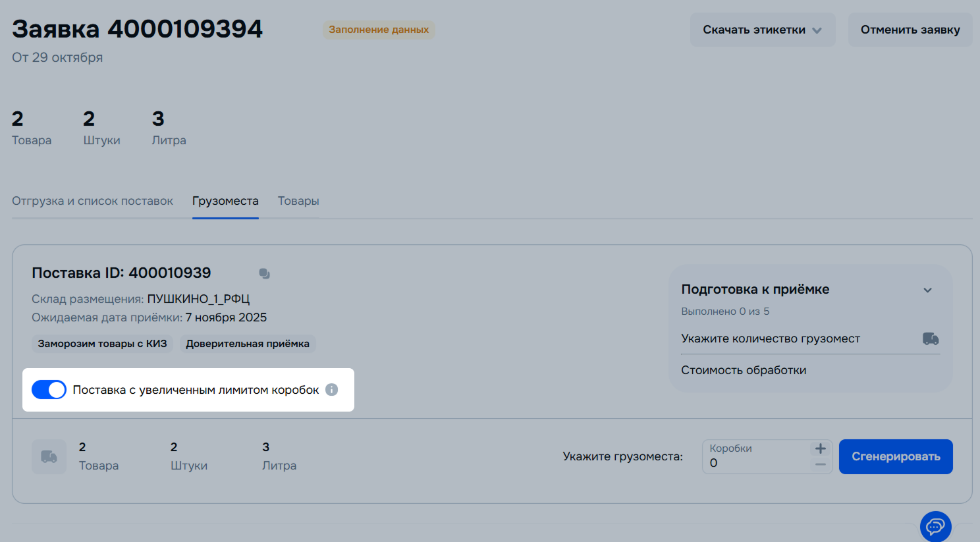Open the 'Скачать этикетки' dropdown

click(762, 30)
